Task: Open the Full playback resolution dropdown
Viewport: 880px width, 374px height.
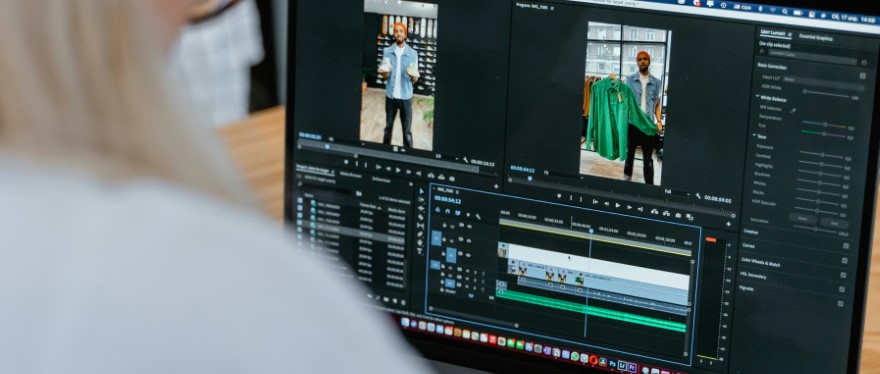Action: click(x=676, y=191)
